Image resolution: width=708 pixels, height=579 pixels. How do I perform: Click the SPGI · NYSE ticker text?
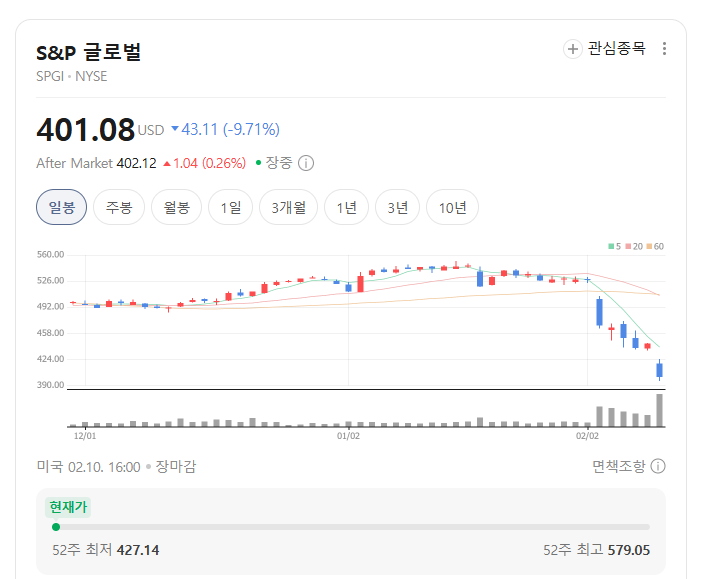pyautogui.click(x=72, y=76)
